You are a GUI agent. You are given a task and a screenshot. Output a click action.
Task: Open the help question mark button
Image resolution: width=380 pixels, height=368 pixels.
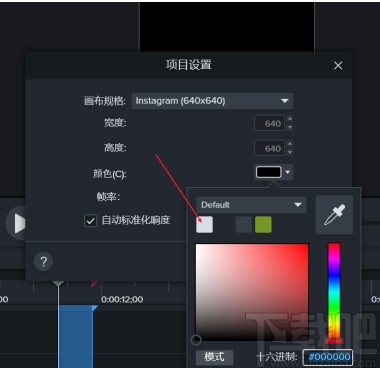(x=43, y=262)
